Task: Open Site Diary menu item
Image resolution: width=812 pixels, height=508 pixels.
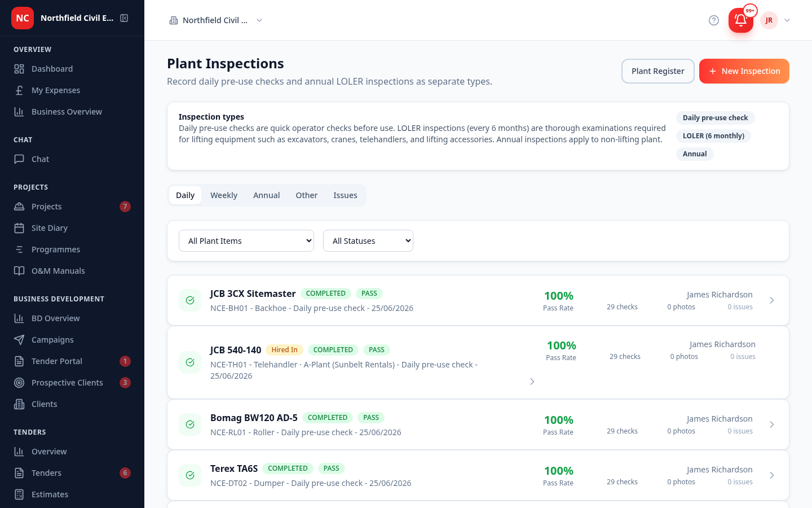Action: pos(72,228)
